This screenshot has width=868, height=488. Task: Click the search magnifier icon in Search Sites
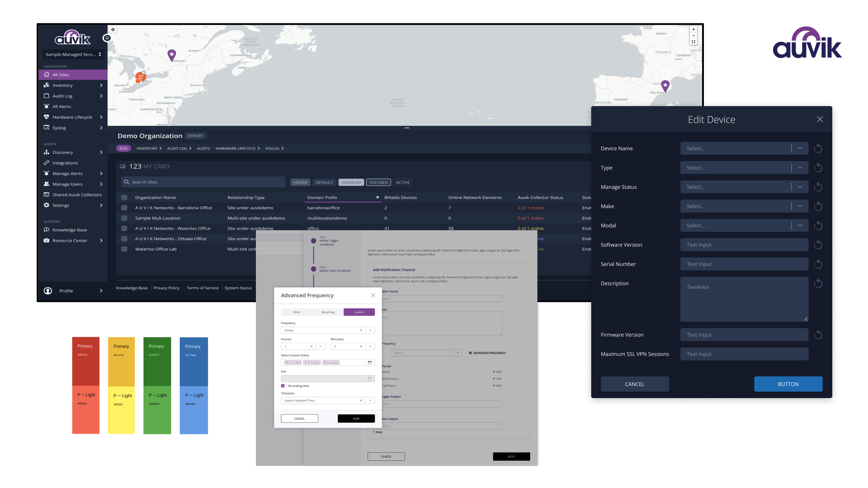tap(126, 182)
